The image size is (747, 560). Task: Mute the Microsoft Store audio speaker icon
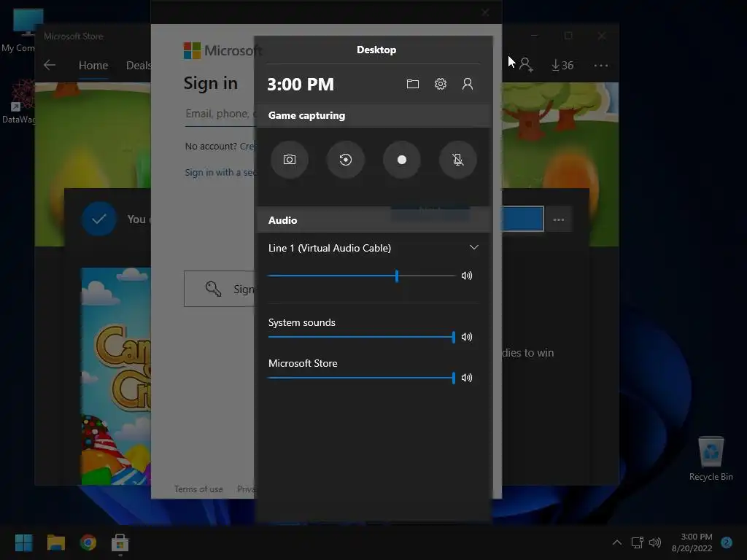(467, 378)
